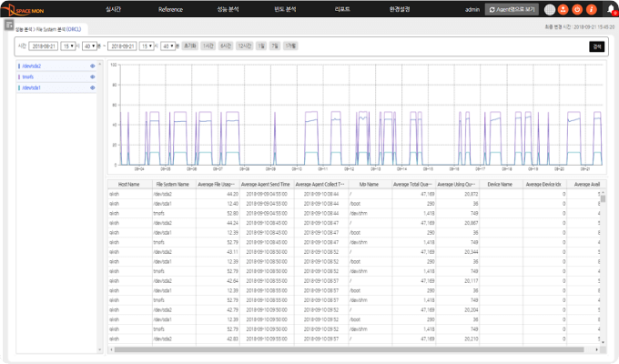The image size is (619, 364).
Task: Click the power logout icon
Action: (x=577, y=9)
